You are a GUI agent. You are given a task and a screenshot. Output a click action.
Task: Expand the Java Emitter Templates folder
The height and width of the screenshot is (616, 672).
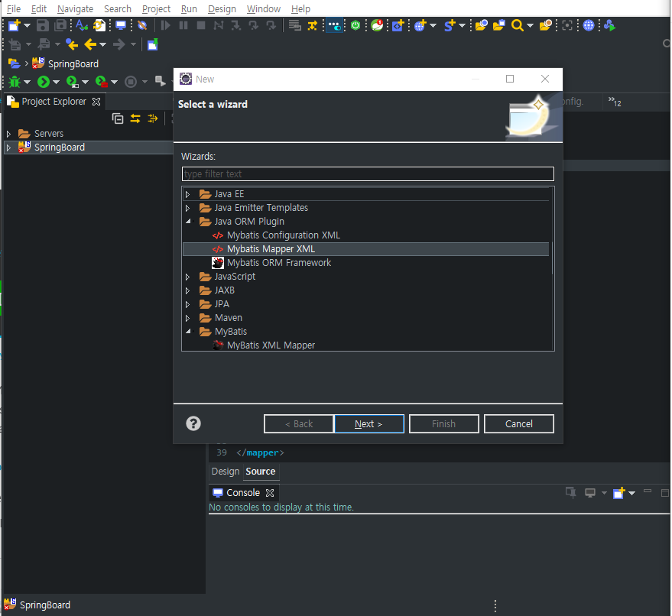click(188, 208)
